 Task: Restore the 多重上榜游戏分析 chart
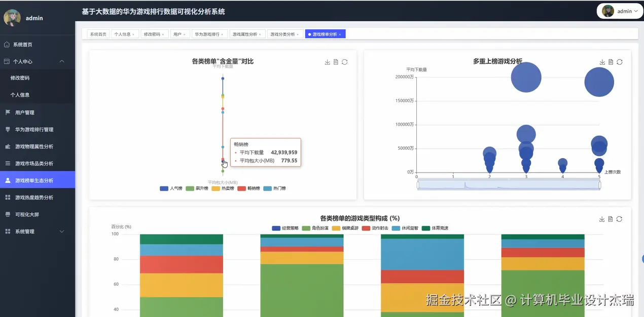coord(620,62)
